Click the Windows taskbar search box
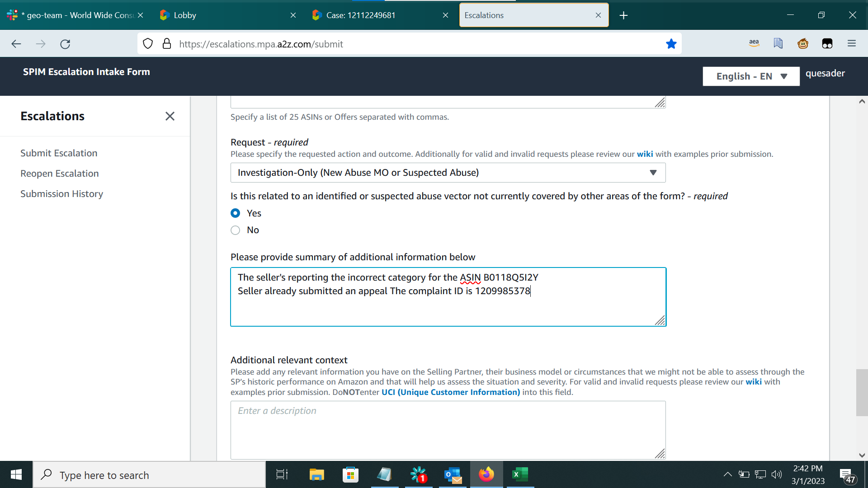Screen dimensions: 868x488 149,475
